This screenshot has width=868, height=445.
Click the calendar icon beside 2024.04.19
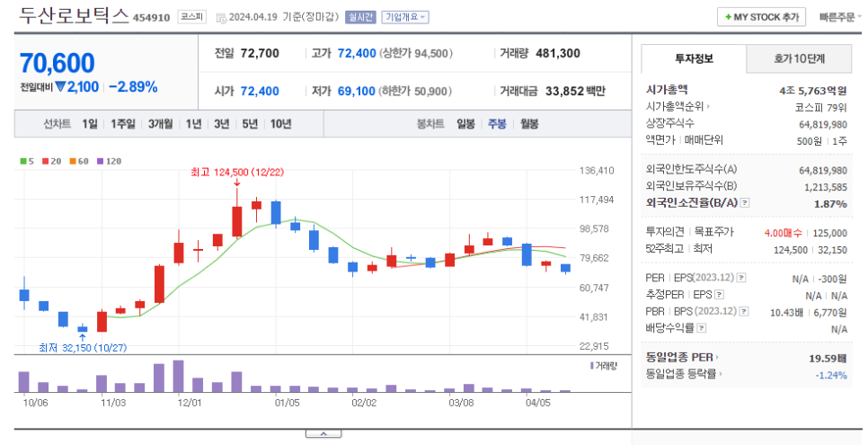[221, 17]
